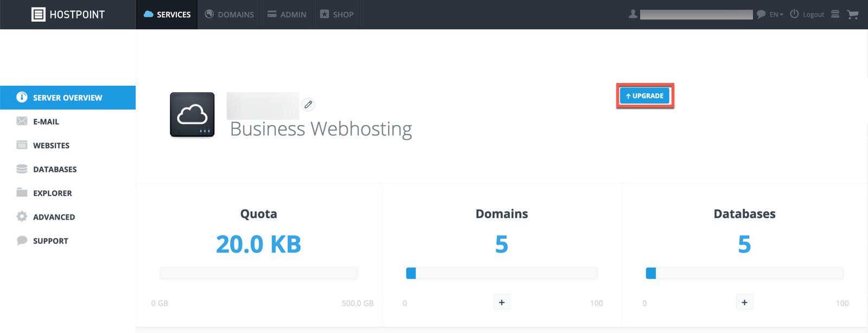Expand the EN language dropdown
This screenshot has height=333, width=868.
[x=776, y=15]
